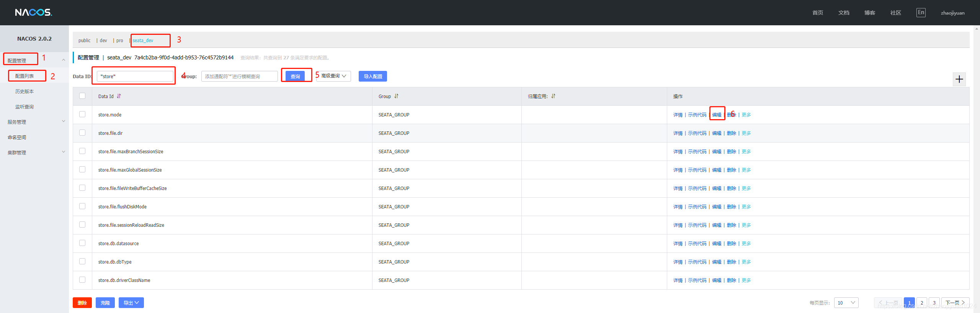Click 详情 for store.file.dir row
Screen dimensions: 980x313
click(x=678, y=133)
